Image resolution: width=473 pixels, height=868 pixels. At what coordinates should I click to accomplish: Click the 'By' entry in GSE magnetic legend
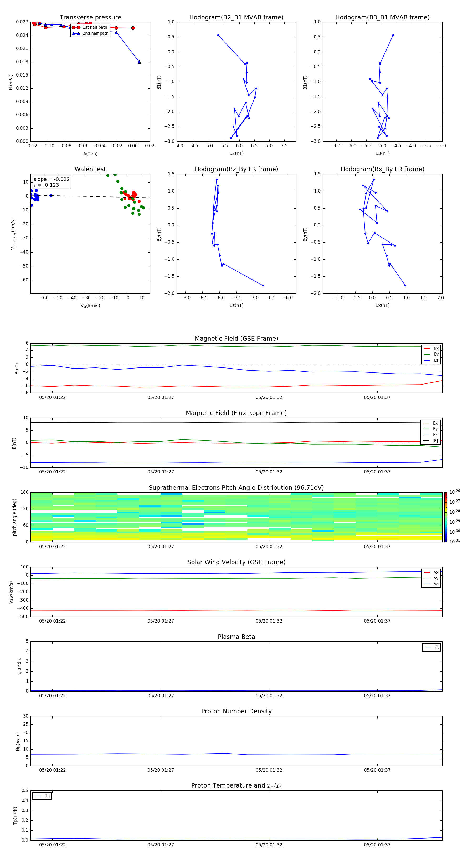[431, 354]
